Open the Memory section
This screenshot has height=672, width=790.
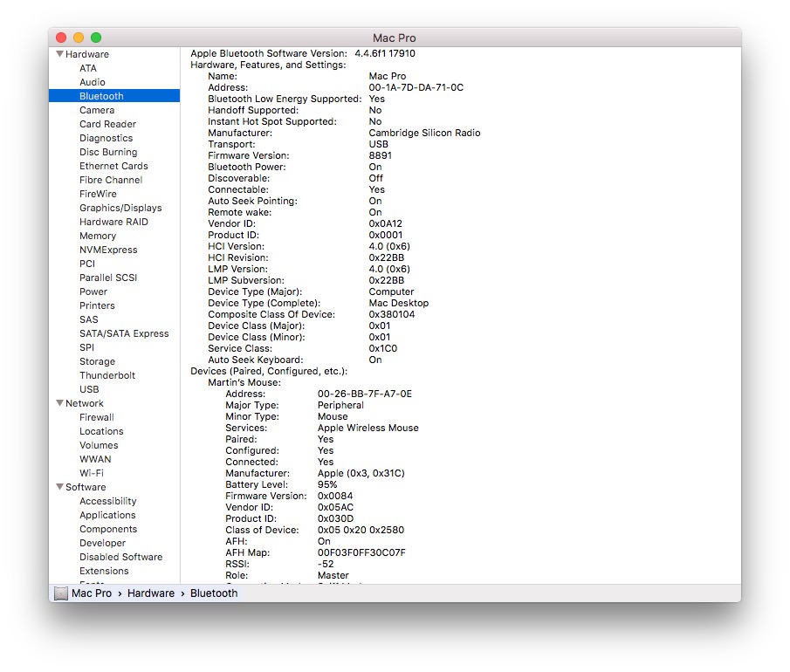tap(98, 236)
